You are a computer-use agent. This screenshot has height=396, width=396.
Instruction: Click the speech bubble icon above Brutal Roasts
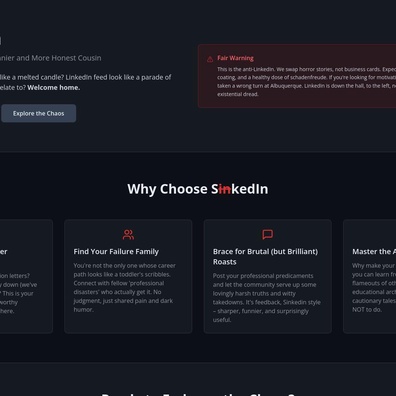click(x=267, y=234)
